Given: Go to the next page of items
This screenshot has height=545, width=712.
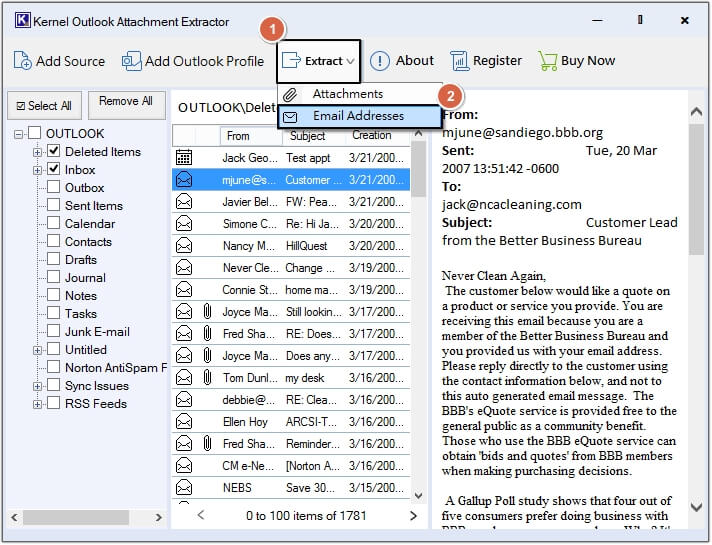Looking at the screenshot, I should tap(413, 516).
